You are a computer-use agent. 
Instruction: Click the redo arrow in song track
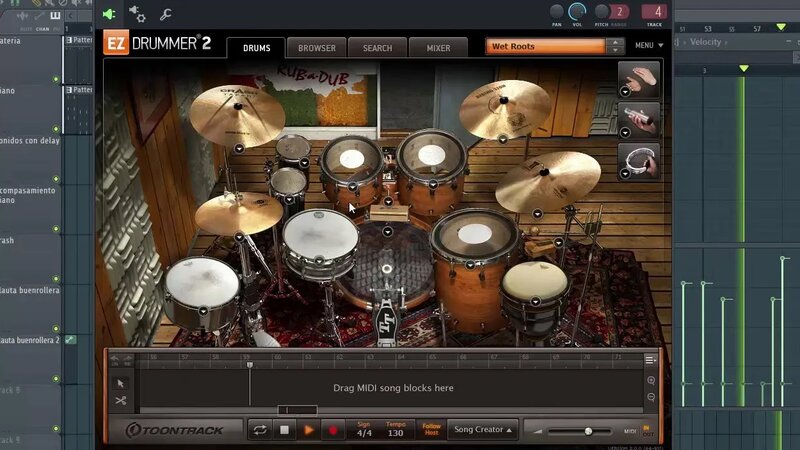pyautogui.click(x=128, y=360)
